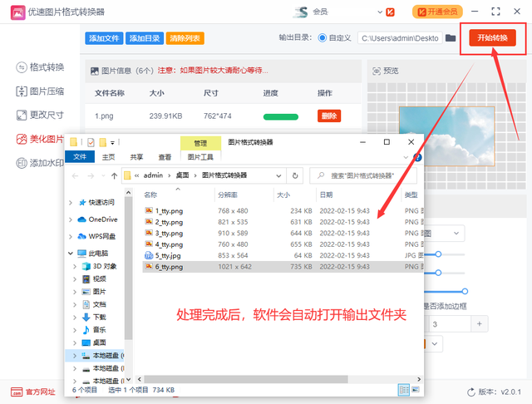This screenshot has height=404, width=532.
Task: Select 视频 folder in navigation tree
Action: coord(95,278)
